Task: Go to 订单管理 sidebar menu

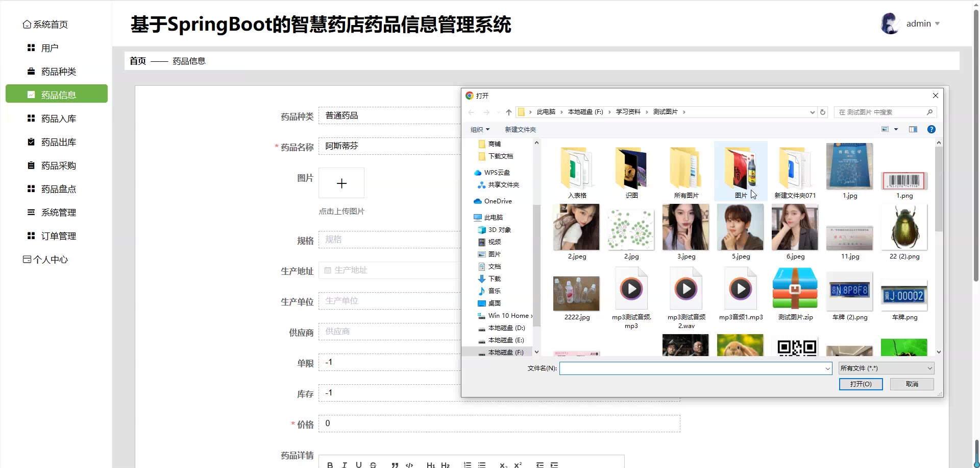Action: pos(58,236)
